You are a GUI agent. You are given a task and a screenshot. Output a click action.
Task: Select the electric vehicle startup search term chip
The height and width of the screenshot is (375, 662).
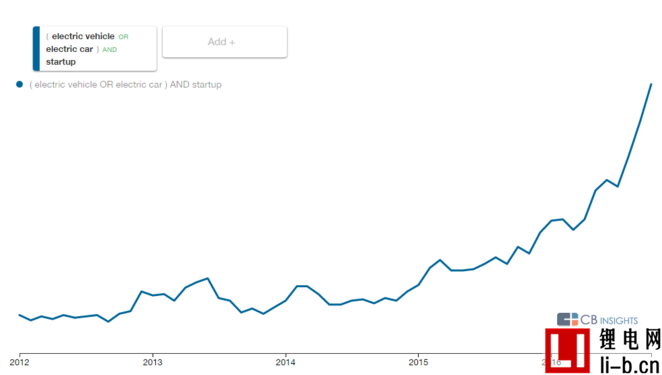click(95, 49)
